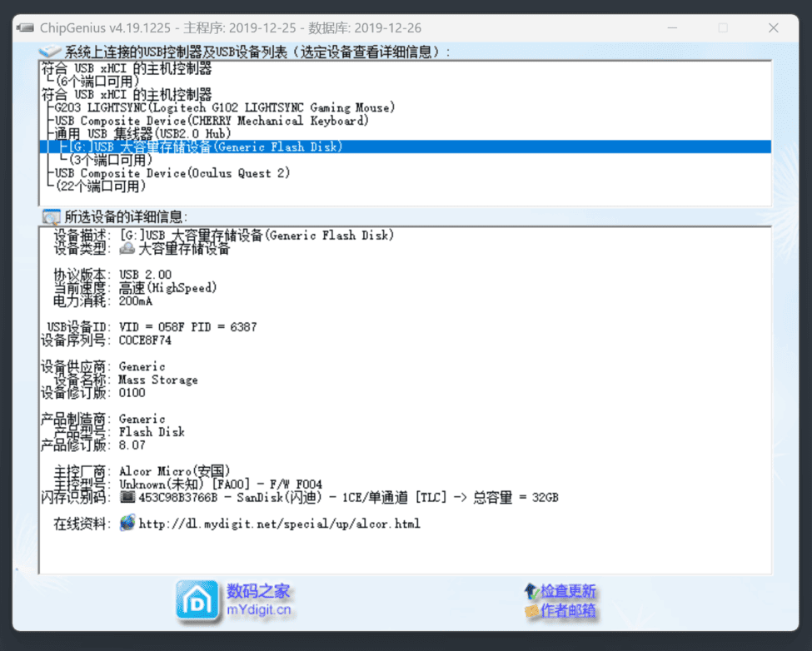The image size is (812, 651).
Task: Click the update arrow icon beside 检查更新
Action: pyautogui.click(x=531, y=591)
